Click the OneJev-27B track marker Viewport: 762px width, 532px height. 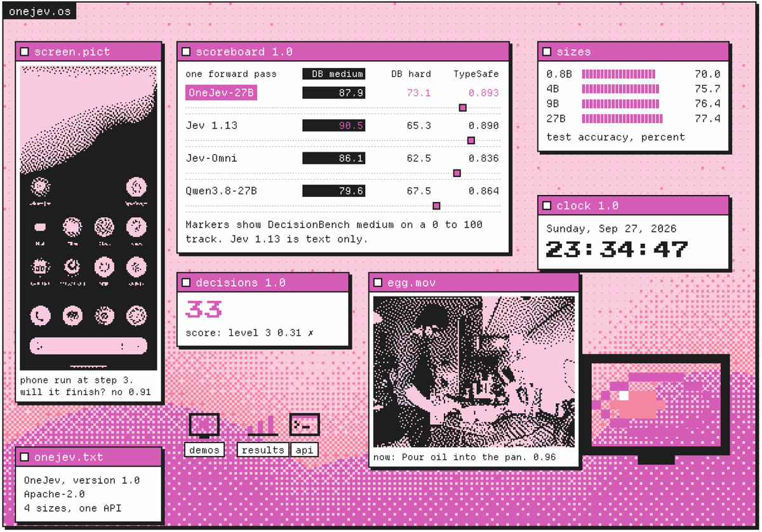[x=463, y=108]
